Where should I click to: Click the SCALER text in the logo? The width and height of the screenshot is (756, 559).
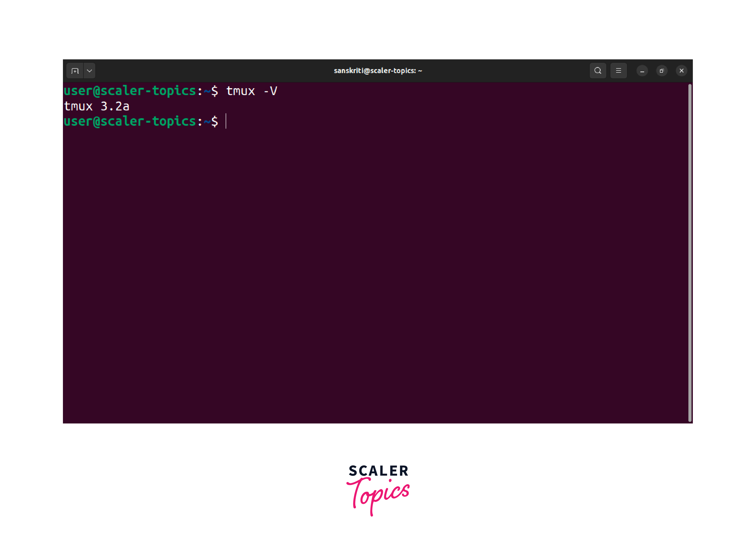[x=378, y=471]
